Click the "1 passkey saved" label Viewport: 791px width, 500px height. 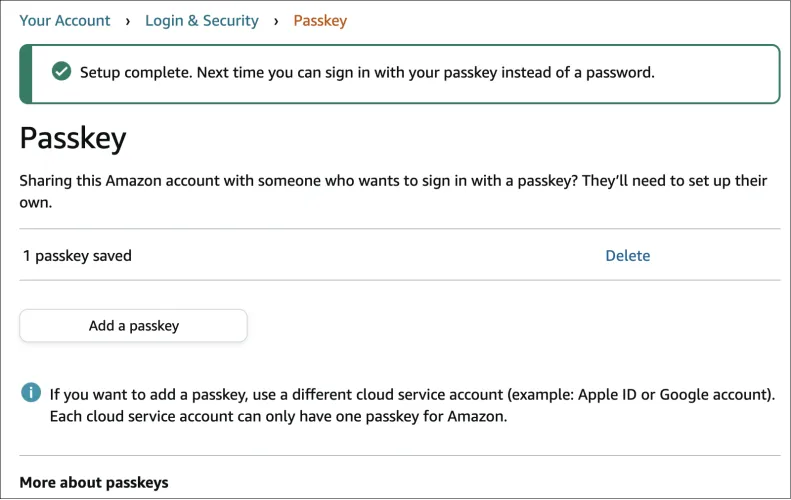point(78,256)
